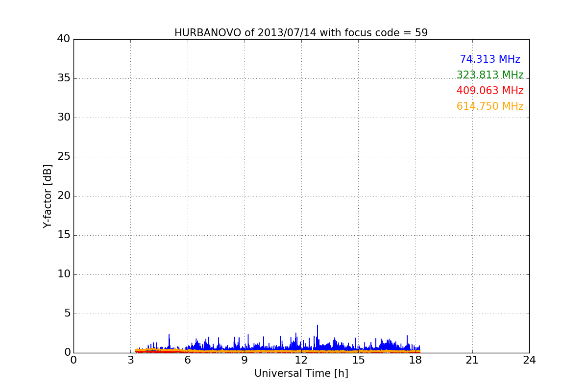Select the 323.813 MHz legend label
This screenshot has width=588, height=392.
[490, 75]
